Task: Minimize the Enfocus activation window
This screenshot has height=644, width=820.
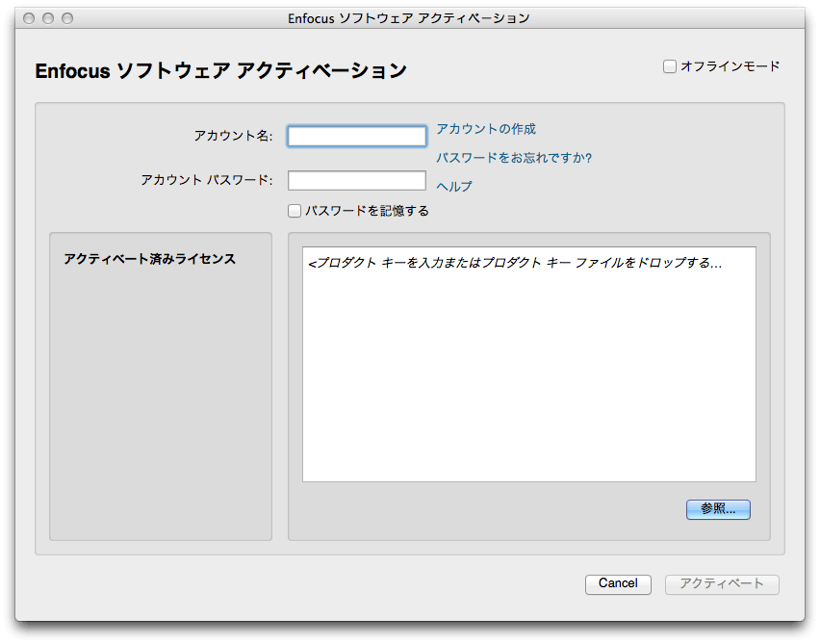Action: (48, 18)
